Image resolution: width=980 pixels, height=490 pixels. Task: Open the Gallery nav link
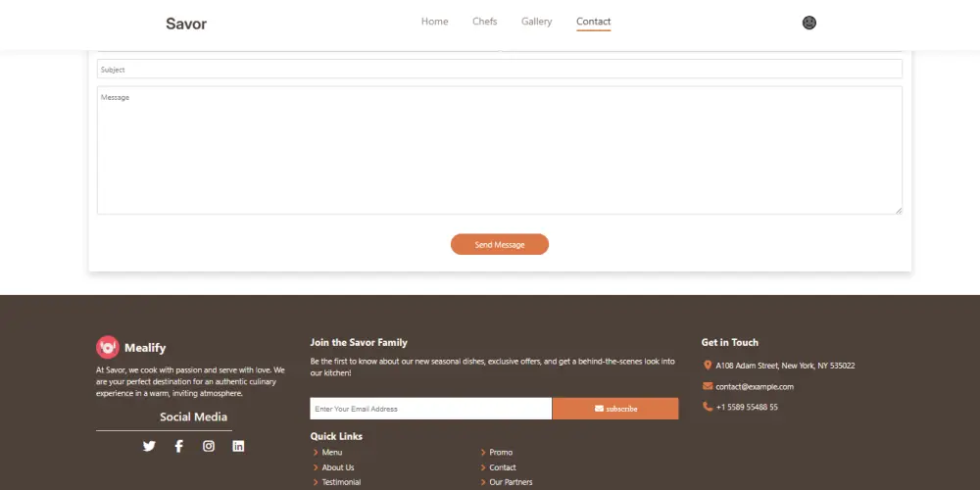point(536,22)
